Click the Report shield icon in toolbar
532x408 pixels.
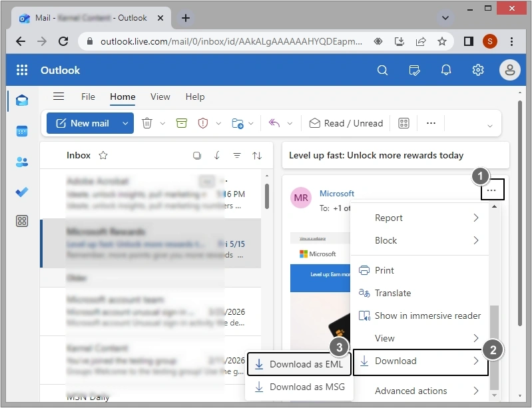203,123
